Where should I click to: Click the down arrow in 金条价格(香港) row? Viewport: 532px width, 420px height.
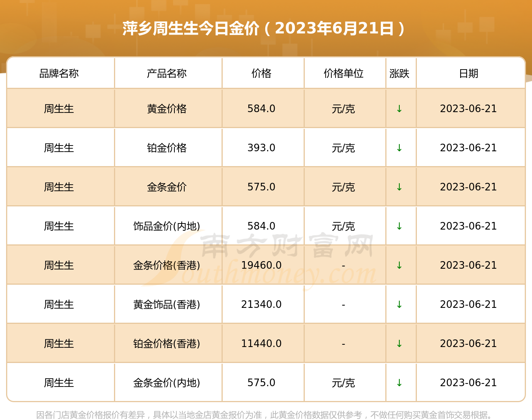399,265
